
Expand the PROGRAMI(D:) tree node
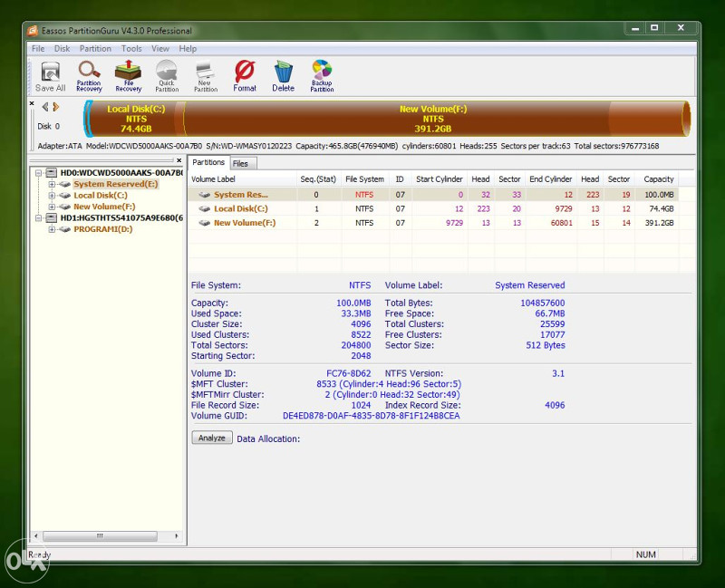52,229
